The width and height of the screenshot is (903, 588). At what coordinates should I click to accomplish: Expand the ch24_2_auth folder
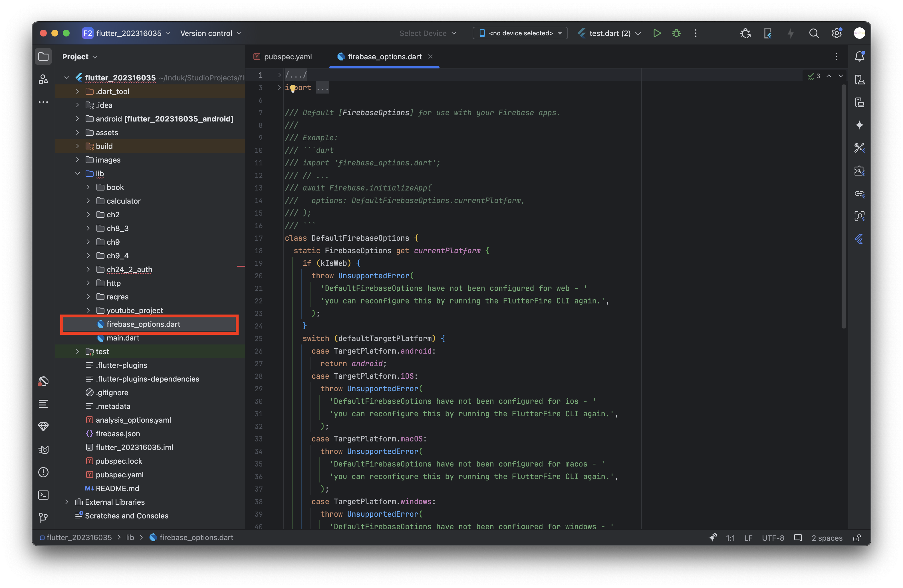[x=88, y=269]
